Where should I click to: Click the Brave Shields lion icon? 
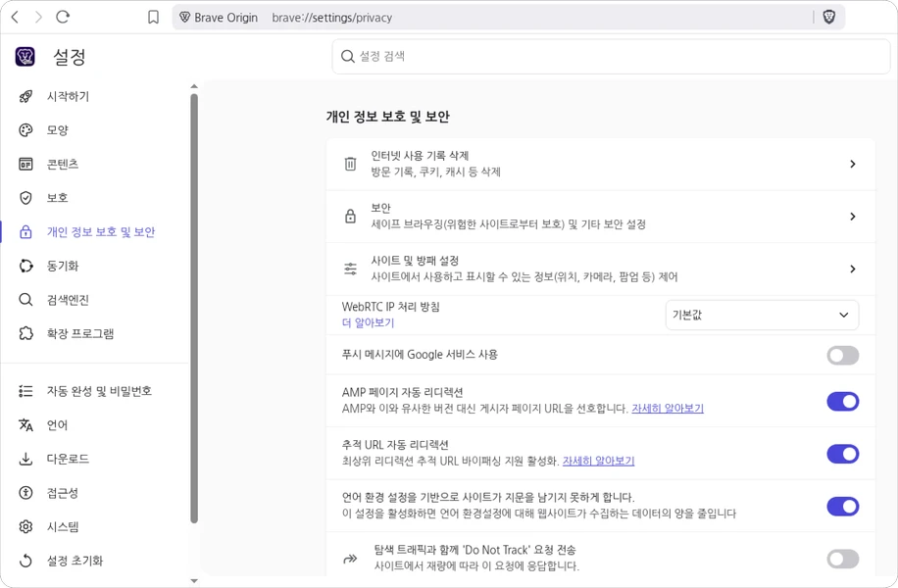click(828, 17)
